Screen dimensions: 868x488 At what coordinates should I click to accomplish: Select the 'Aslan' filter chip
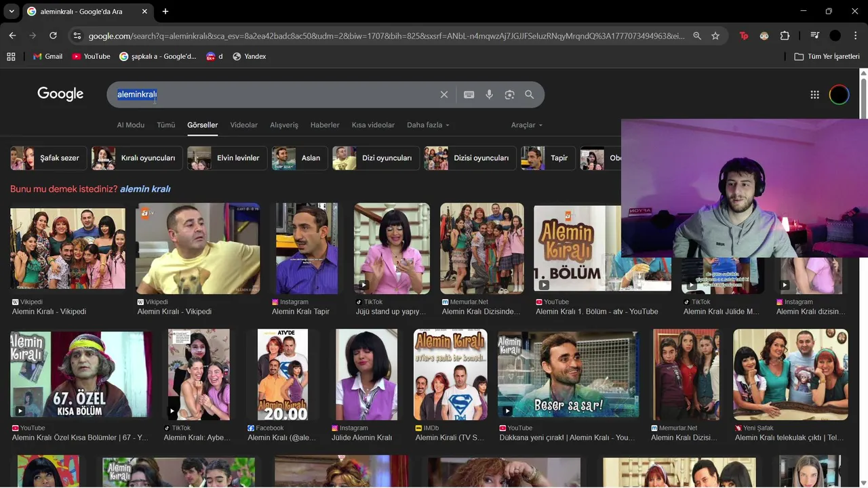[x=300, y=158]
